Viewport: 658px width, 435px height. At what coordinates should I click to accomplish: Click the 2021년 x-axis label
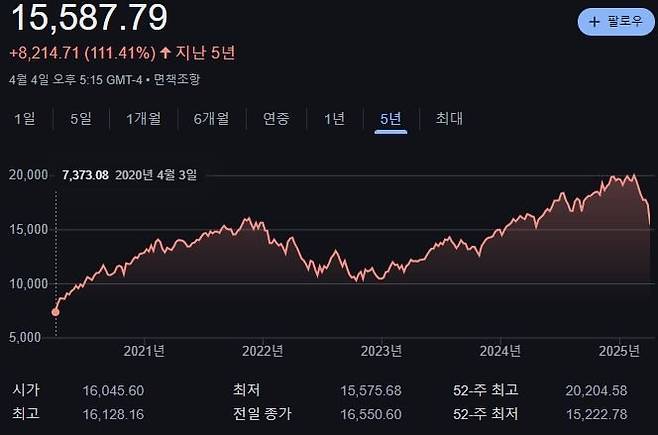[x=144, y=351]
